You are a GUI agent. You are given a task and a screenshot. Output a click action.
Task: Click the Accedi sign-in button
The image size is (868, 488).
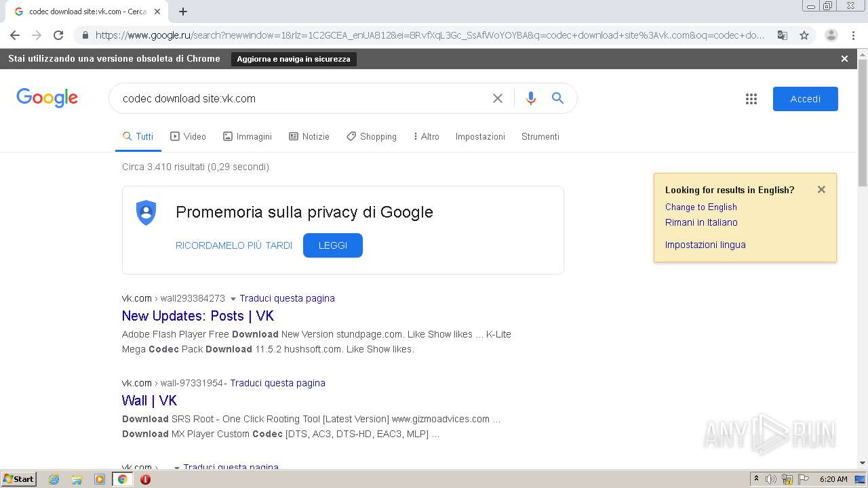[x=806, y=99]
